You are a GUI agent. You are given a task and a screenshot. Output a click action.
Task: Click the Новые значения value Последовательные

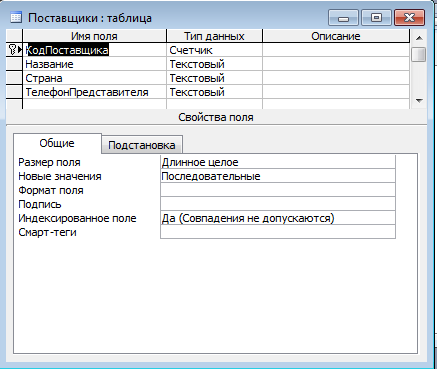tap(278, 176)
